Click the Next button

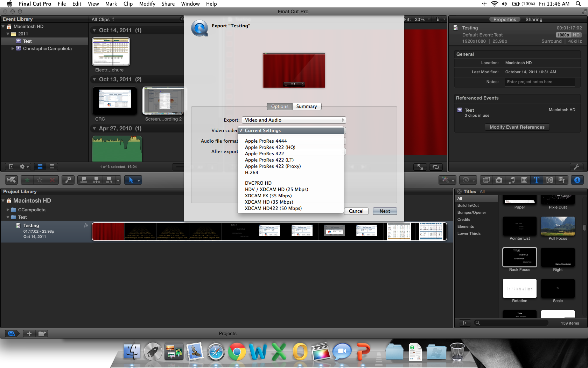click(385, 211)
